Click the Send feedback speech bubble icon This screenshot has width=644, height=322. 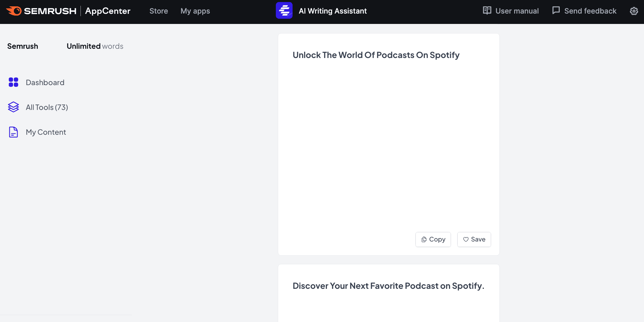(x=556, y=11)
